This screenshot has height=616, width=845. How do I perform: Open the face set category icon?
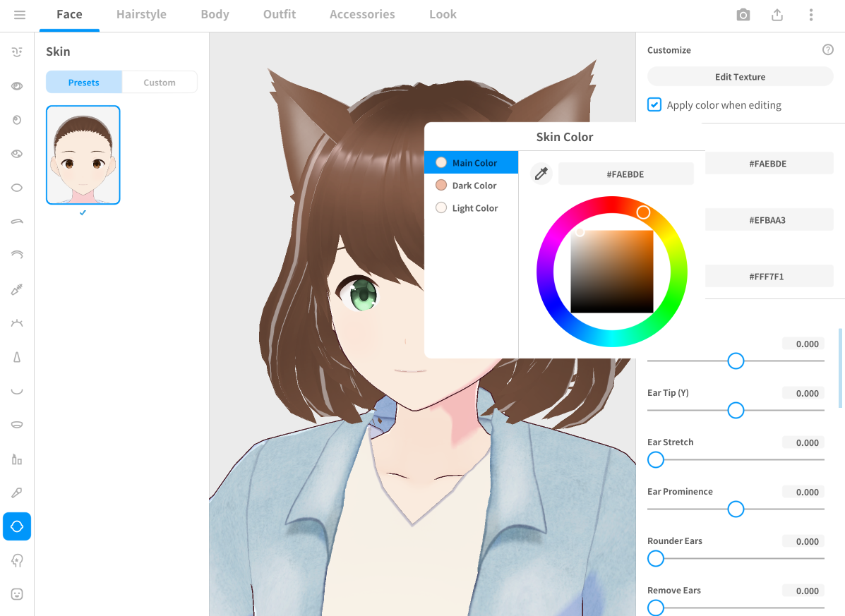pyautogui.click(x=17, y=52)
